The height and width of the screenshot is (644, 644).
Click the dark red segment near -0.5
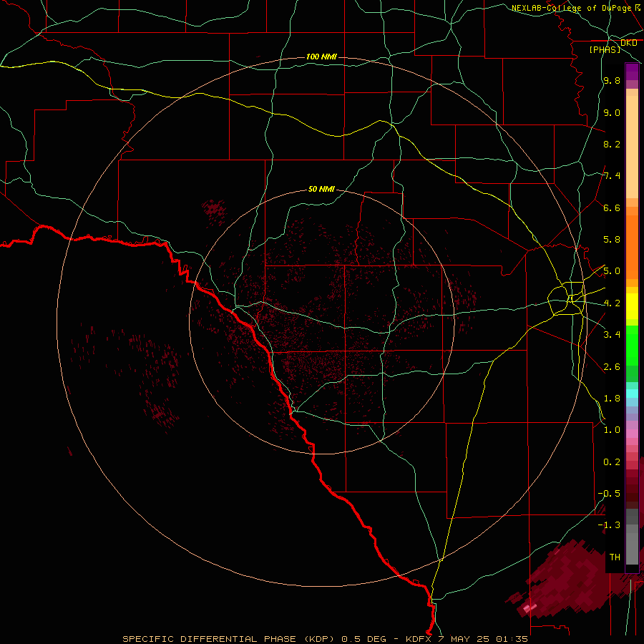pos(632,493)
